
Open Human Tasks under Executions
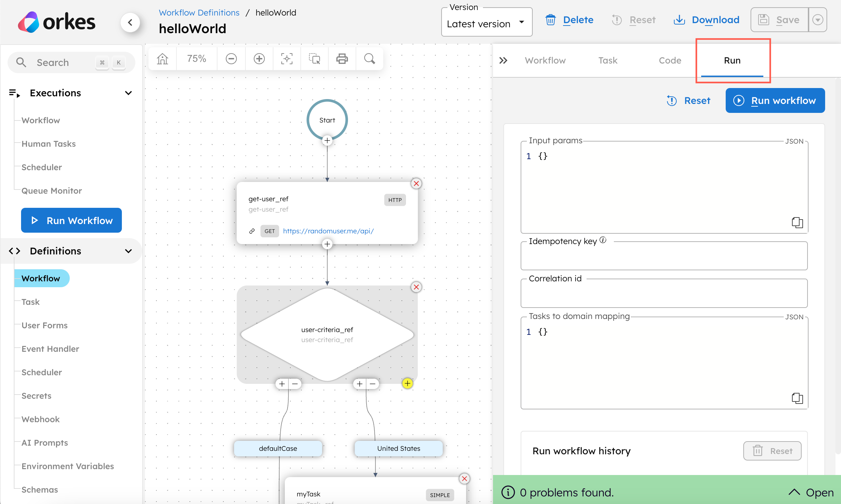pos(48,144)
